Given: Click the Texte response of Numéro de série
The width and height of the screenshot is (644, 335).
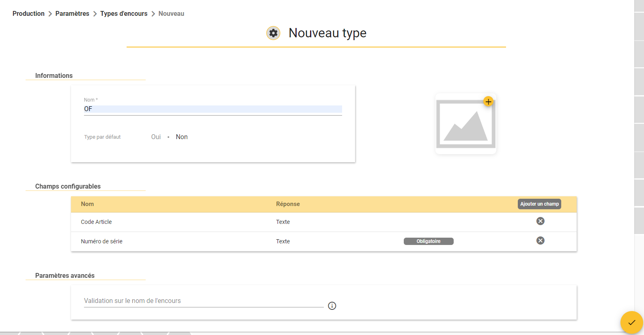Looking at the screenshot, I should (283, 241).
